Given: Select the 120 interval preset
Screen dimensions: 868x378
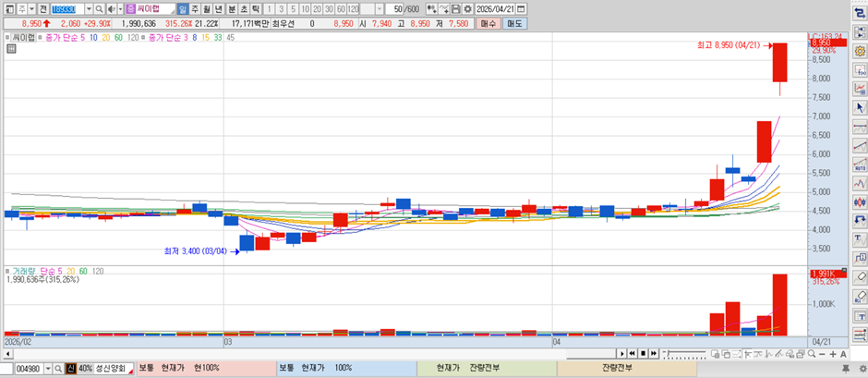Looking at the screenshot, I should [353, 9].
